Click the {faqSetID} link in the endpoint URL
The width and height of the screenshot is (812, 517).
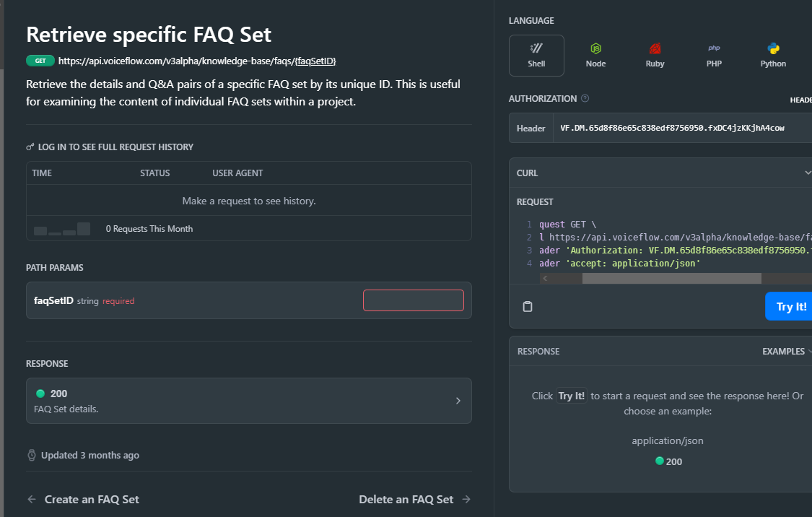[x=315, y=61]
